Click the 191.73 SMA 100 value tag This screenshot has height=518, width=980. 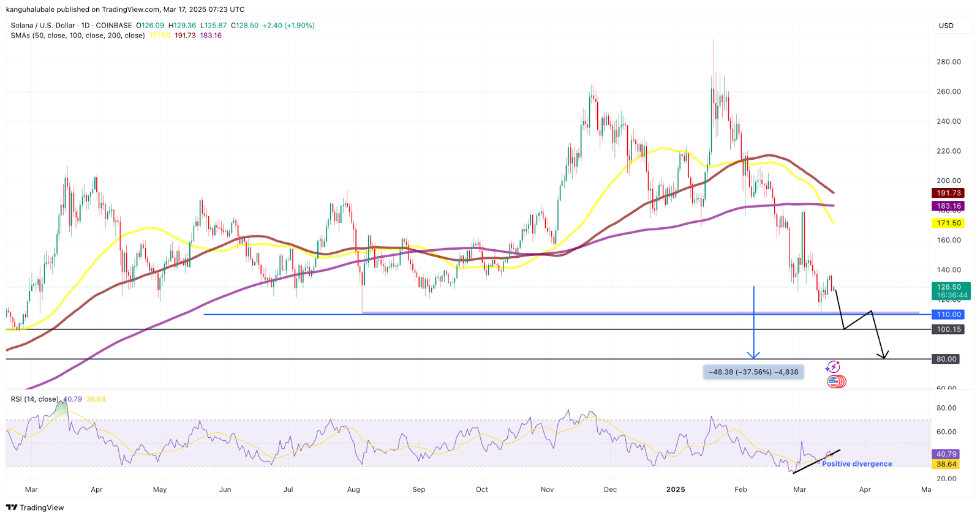click(x=948, y=193)
